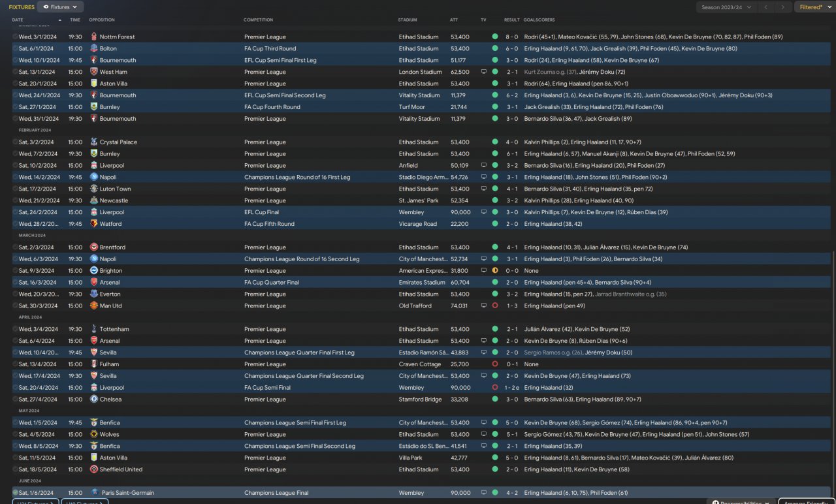The image size is (836, 504).
Task: Click the Nottm Forest club badge
Action: tap(94, 37)
